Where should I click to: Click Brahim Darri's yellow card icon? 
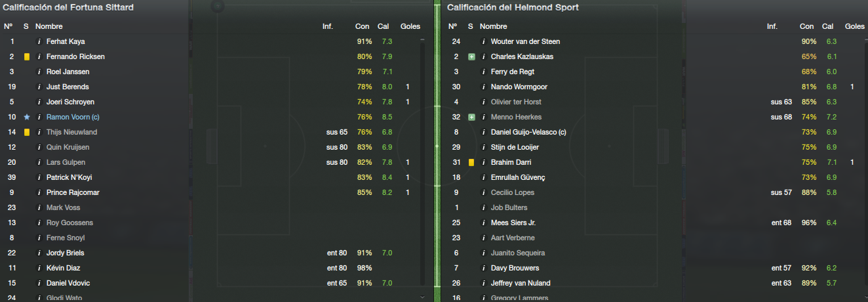(x=471, y=162)
